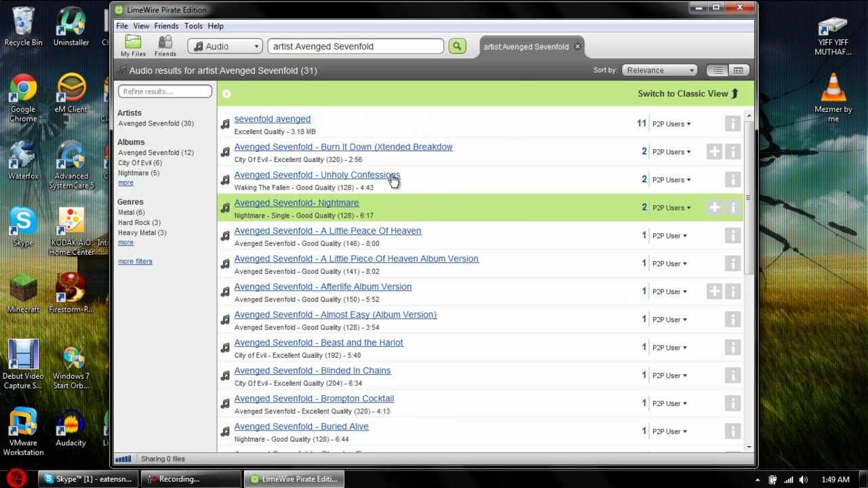Filter by genre Metal (6)
Viewport: 868px width, 488px height.
tap(131, 212)
